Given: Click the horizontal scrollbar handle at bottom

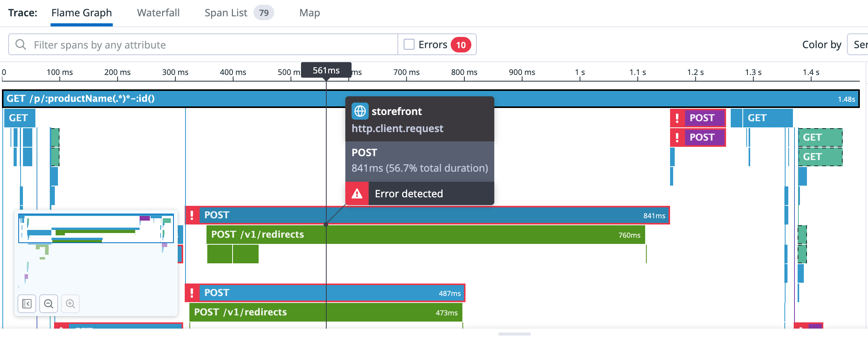Looking at the screenshot, I should point(514,334).
